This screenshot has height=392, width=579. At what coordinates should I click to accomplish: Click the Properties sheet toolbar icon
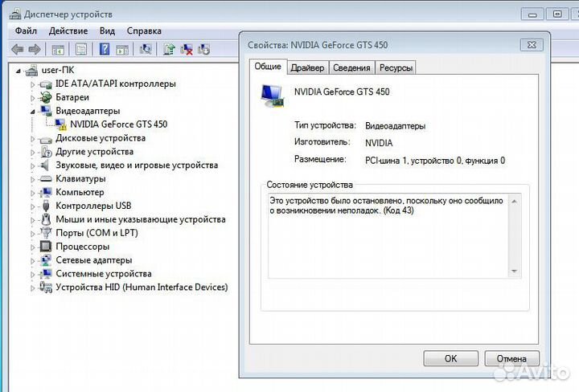pos(81,49)
